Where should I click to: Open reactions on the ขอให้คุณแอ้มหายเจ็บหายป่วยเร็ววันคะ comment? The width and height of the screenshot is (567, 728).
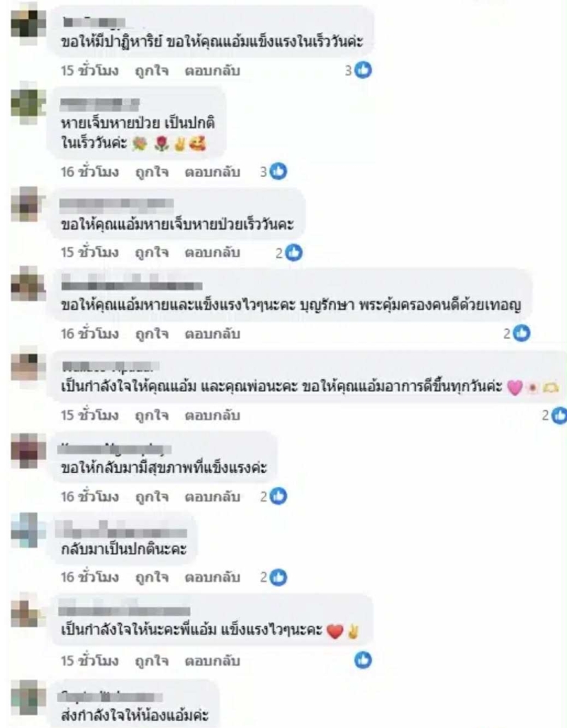point(293,252)
